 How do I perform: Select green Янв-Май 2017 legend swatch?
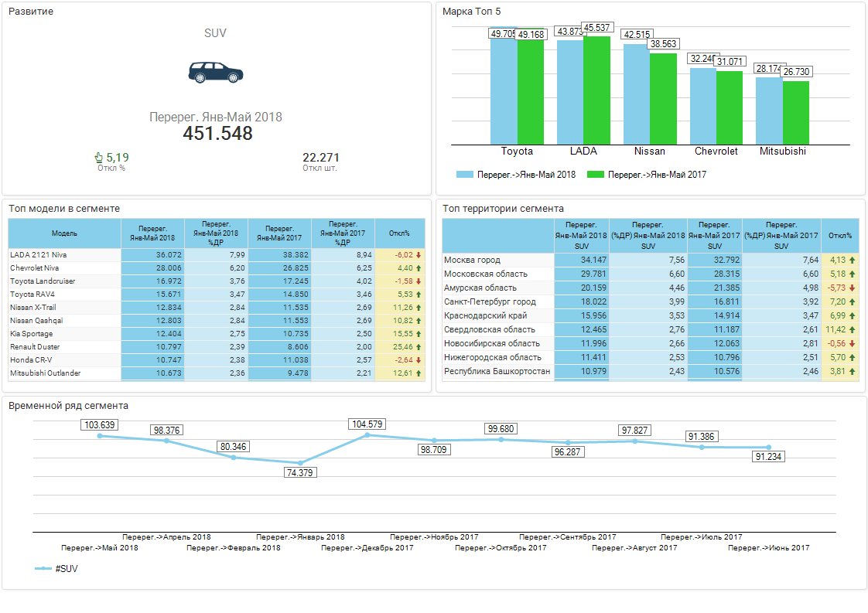pyautogui.click(x=595, y=175)
